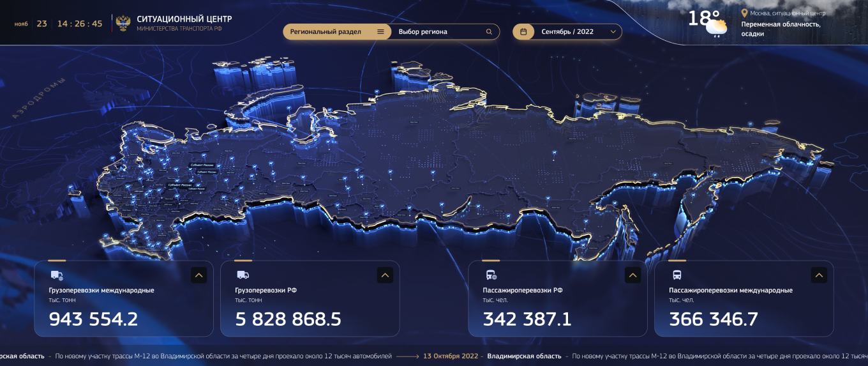This screenshot has height=366, width=868.
Task: Click the value 342 387.1
Action: pos(527,319)
